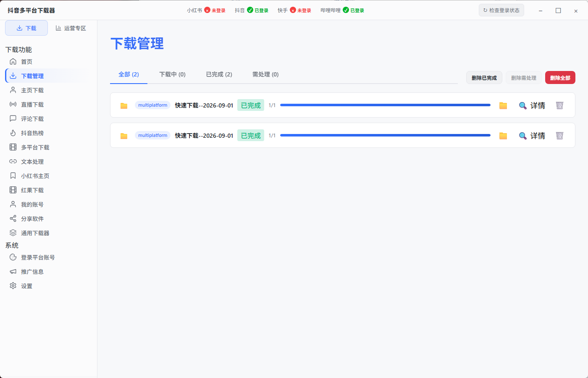The height and width of the screenshot is (378, 588).
Task: Click the green logged-in check for 抖音
Action: (x=250, y=10)
